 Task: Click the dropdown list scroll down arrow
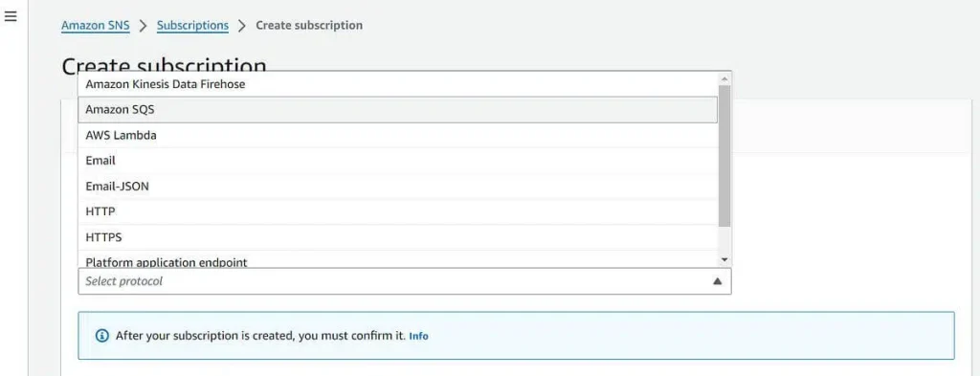pyautogui.click(x=724, y=259)
